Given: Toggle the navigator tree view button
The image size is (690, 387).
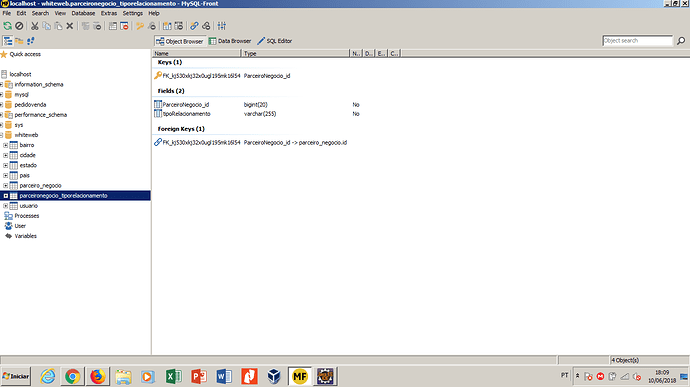Looking at the screenshot, I should pyautogui.click(x=7, y=41).
